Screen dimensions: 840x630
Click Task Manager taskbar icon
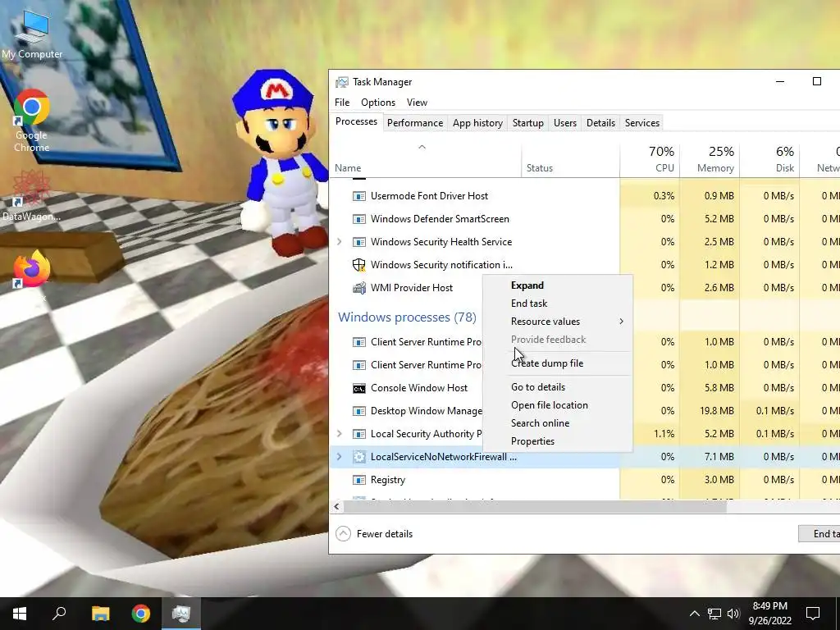pyautogui.click(x=181, y=614)
